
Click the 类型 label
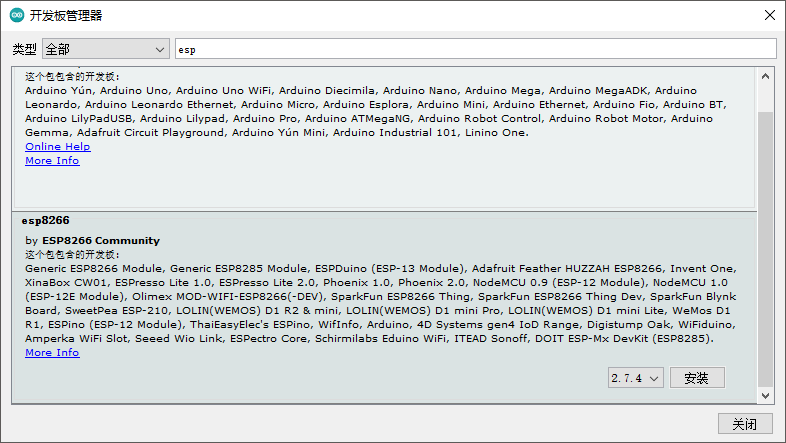coord(24,49)
